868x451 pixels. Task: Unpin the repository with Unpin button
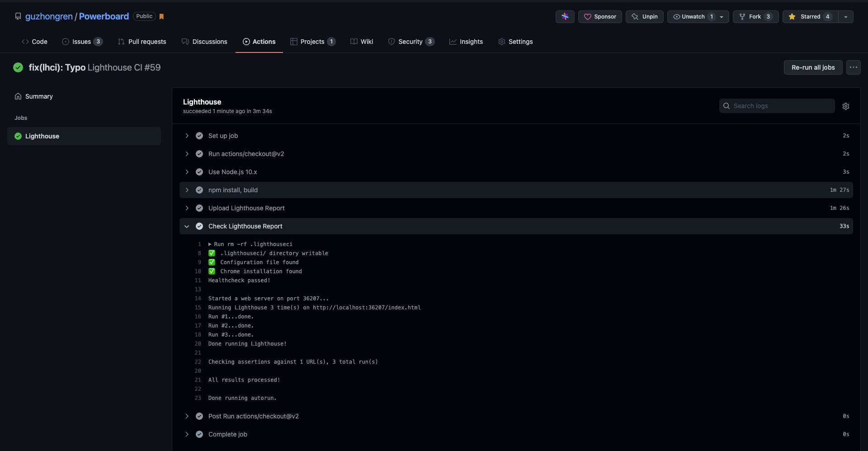tap(645, 16)
